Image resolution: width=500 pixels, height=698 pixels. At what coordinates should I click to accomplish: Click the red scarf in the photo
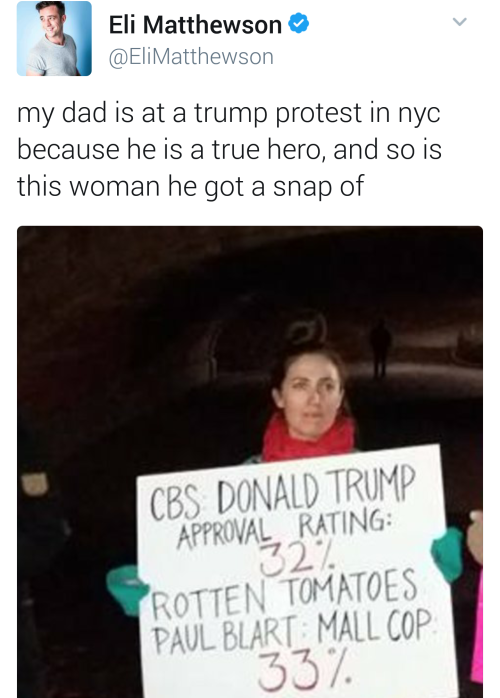309,438
